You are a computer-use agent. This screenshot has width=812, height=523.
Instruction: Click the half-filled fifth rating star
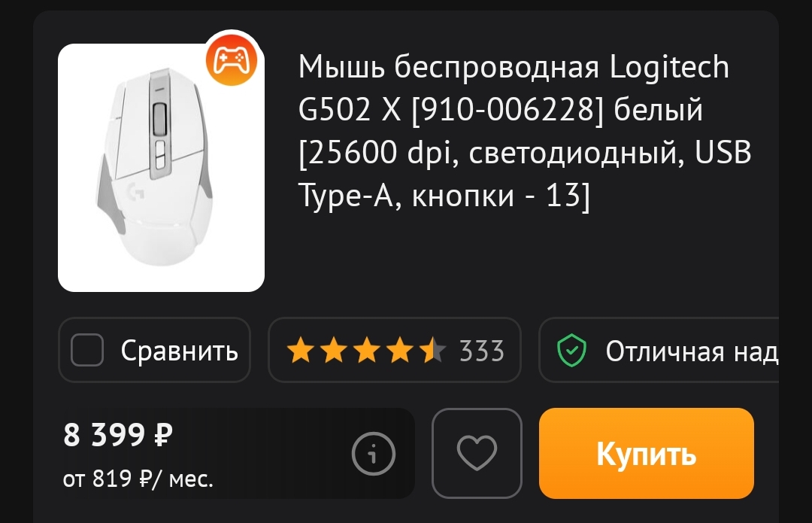433,350
